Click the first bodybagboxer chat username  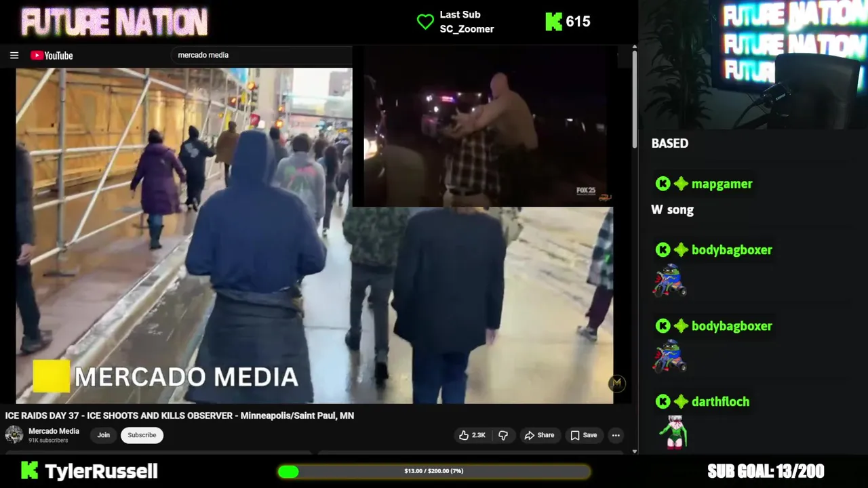[732, 250]
